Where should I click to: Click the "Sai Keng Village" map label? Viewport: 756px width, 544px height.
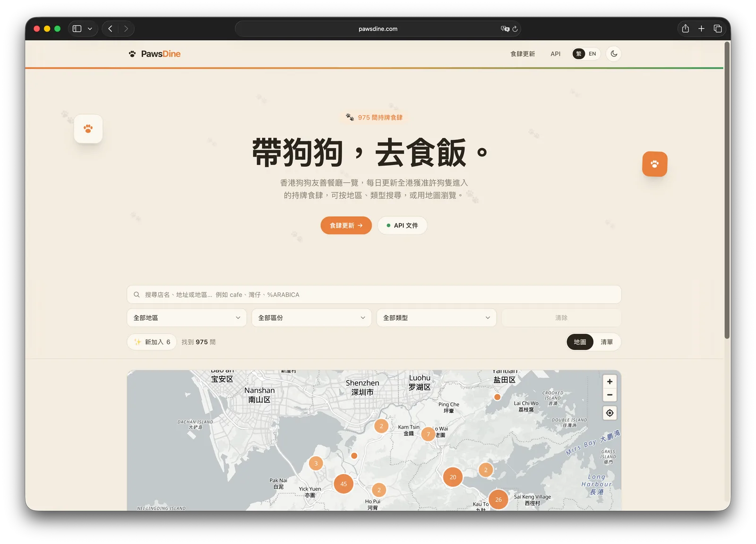tap(532, 497)
